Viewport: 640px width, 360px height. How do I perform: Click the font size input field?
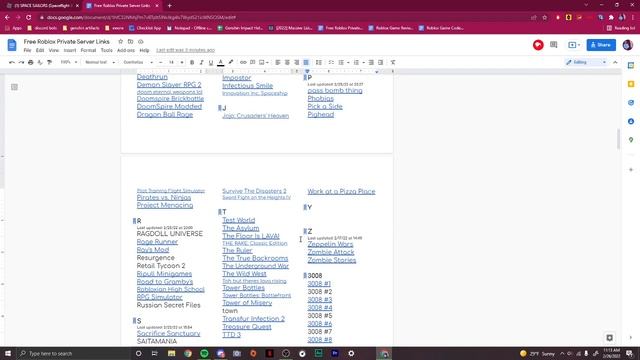click(171, 62)
